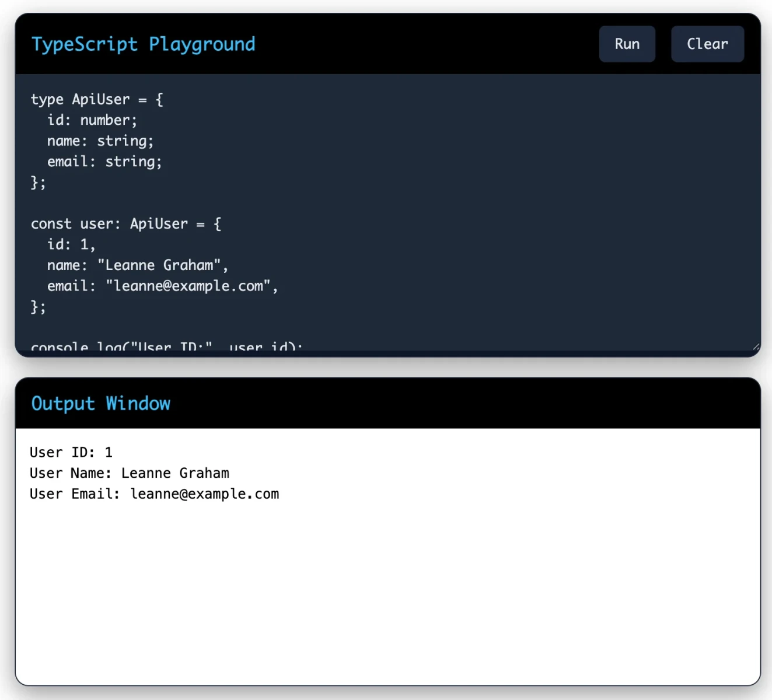
Task: Click the 'type ApiUser = {' code line
Action: point(97,100)
